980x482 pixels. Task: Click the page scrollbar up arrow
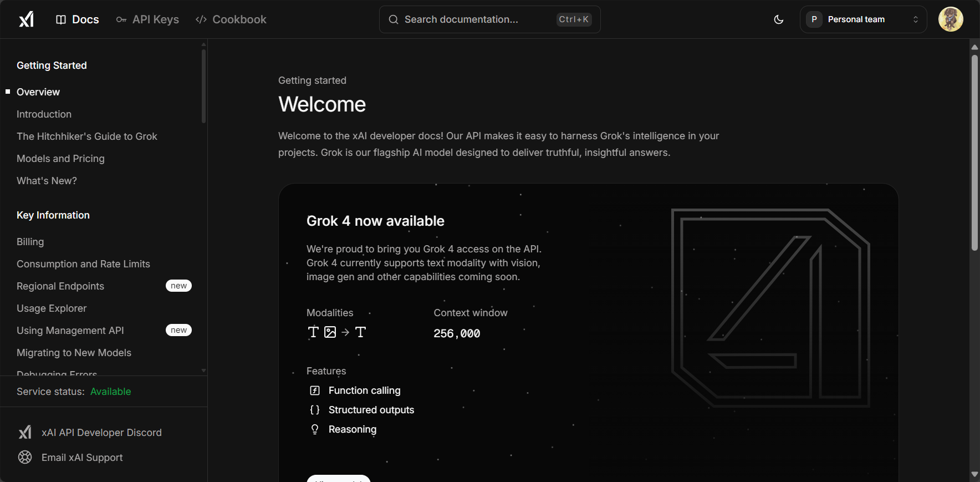tap(975, 47)
